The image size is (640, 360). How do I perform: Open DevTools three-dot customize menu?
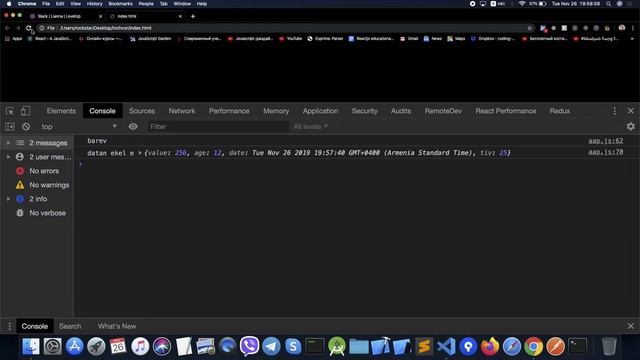(x=614, y=111)
